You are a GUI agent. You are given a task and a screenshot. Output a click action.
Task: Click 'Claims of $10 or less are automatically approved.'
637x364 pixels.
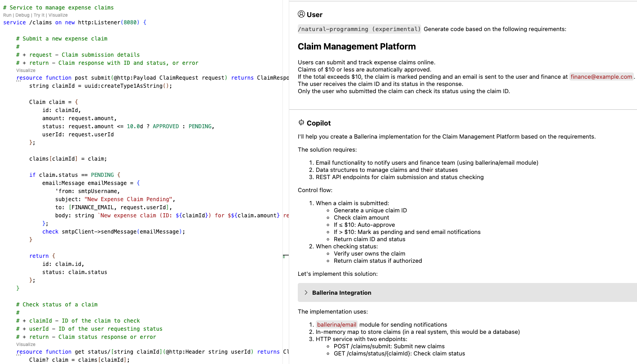point(364,69)
